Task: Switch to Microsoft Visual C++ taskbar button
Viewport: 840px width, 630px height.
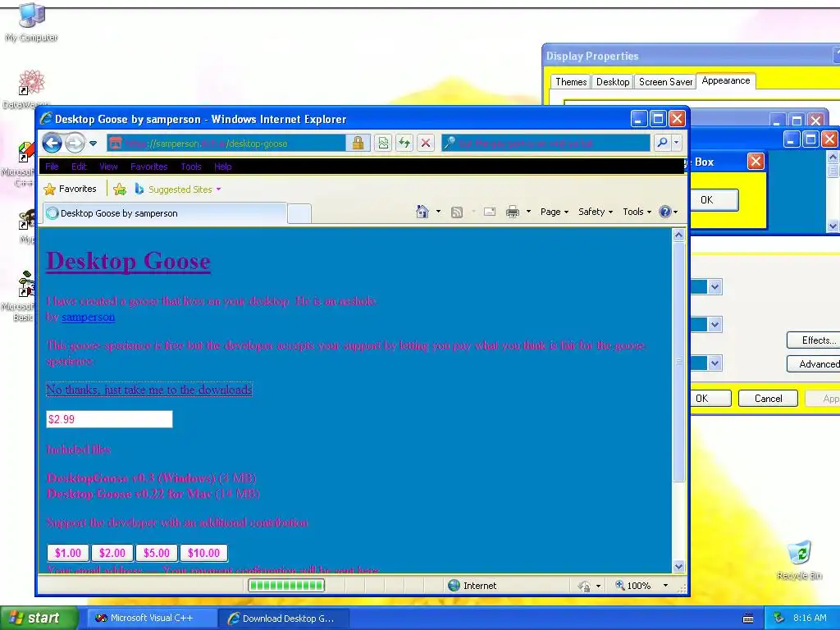Action: click(152, 619)
